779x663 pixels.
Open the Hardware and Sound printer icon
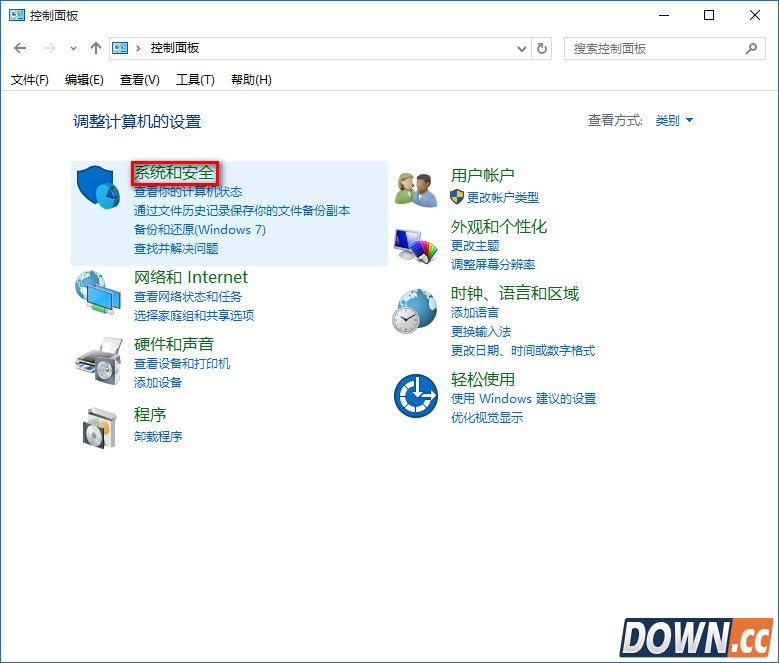pyautogui.click(x=99, y=361)
